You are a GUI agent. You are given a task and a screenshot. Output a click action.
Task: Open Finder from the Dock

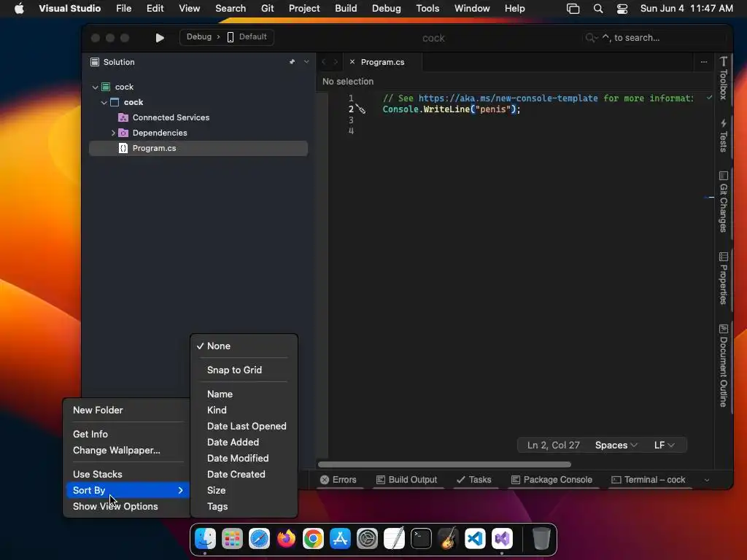click(x=205, y=539)
